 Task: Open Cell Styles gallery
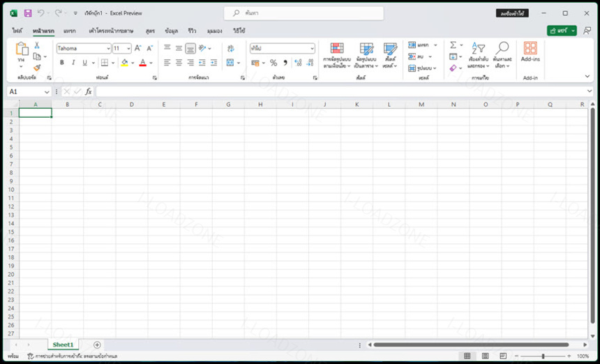[x=390, y=56]
